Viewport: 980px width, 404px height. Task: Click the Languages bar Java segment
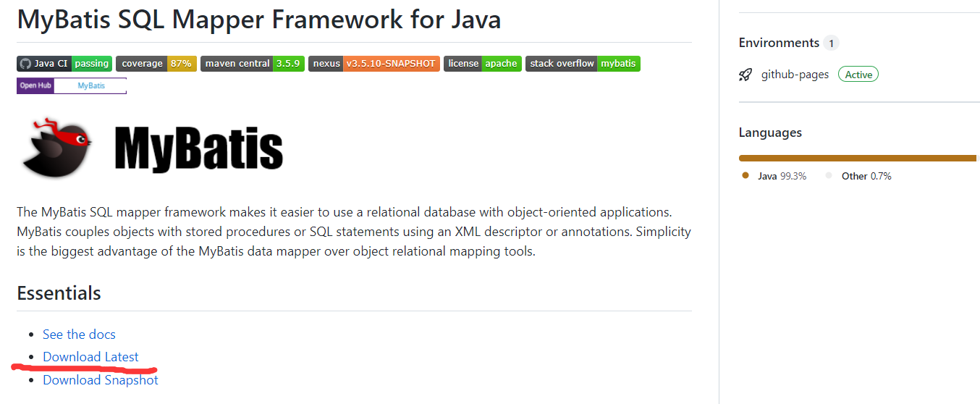tap(858, 158)
